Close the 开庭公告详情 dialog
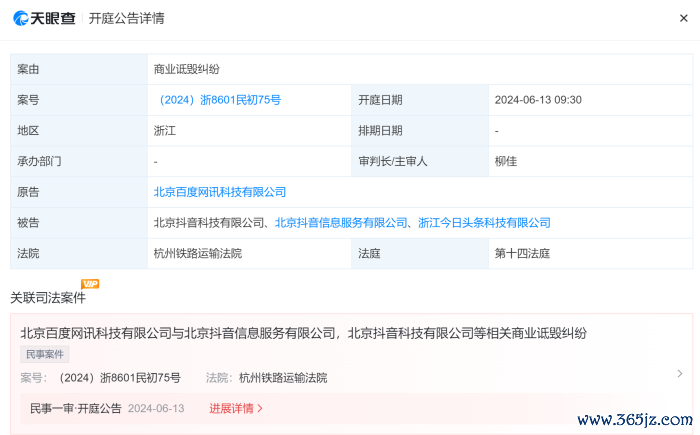Viewport: 700px width, 435px height. (683, 18)
